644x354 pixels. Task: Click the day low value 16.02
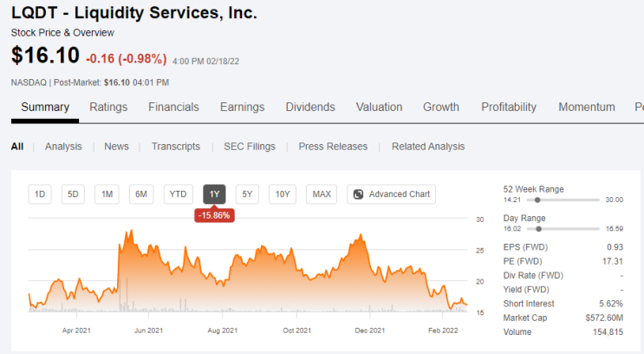(512, 228)
